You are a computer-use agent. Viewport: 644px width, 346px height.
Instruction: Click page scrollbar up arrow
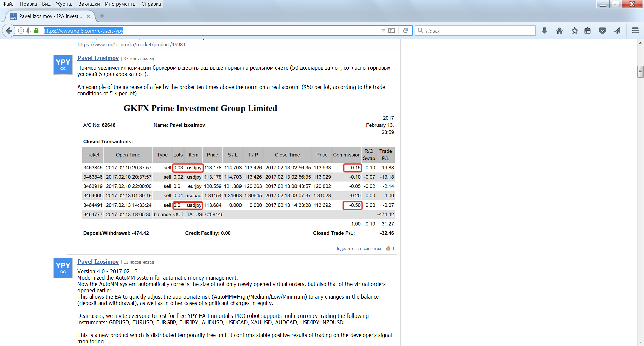(641, 43)
